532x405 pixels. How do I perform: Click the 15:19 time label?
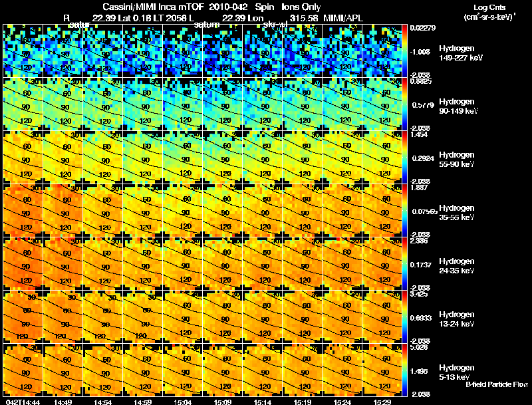pyautogui.click(x=303, y=402)
